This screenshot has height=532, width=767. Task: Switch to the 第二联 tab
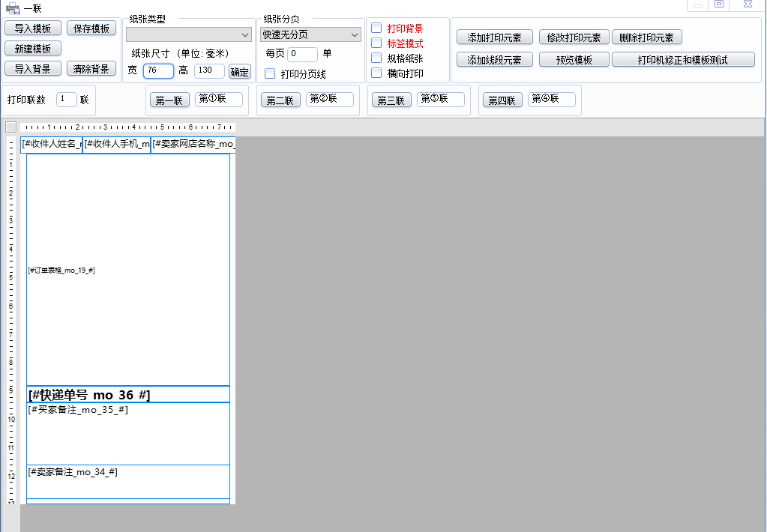point(280,99)
